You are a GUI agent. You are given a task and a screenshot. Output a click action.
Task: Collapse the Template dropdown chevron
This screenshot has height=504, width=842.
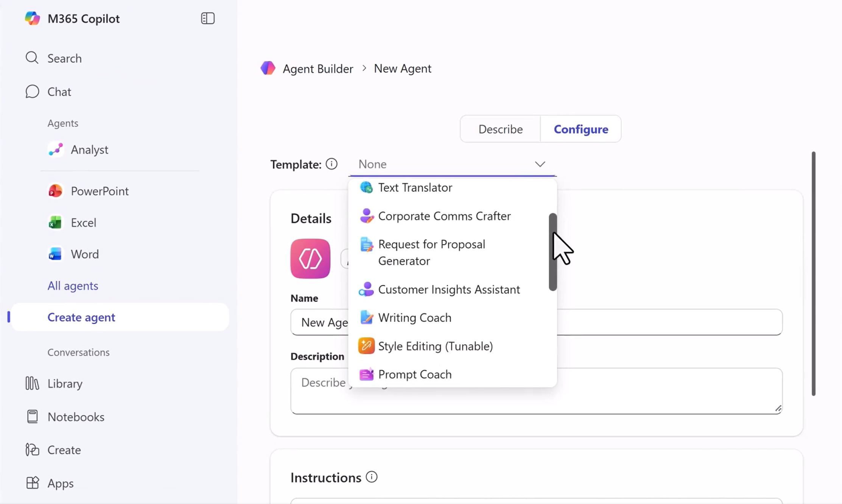coord(540,164)
